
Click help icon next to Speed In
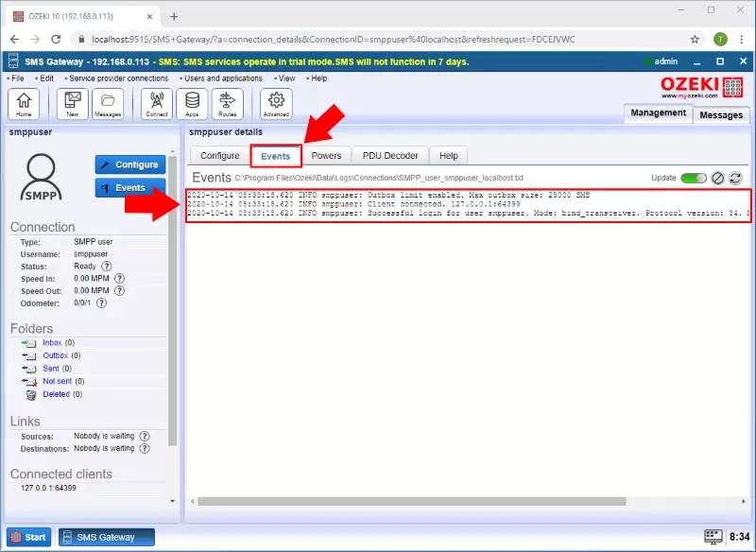120,278
